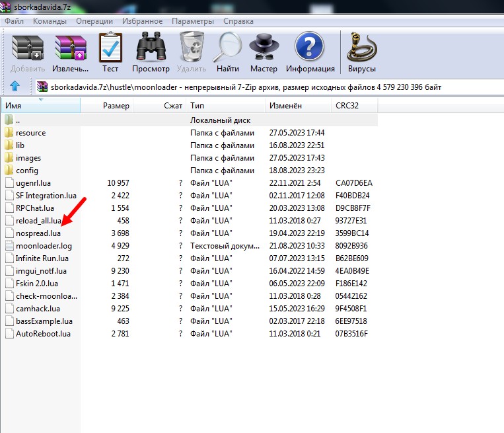
Task: Sort by the Размер column header
Action: pyautogui.click(x=116, y=106)
